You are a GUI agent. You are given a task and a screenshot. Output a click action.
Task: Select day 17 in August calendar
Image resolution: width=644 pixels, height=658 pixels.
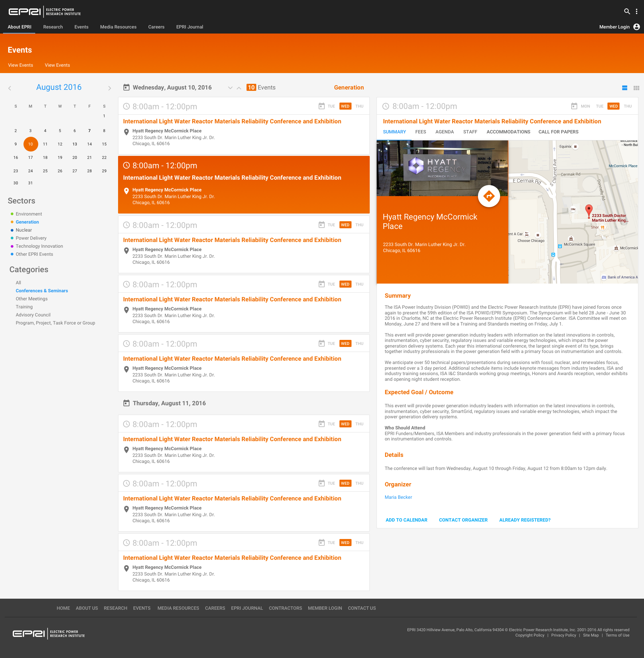coord(31,158)
